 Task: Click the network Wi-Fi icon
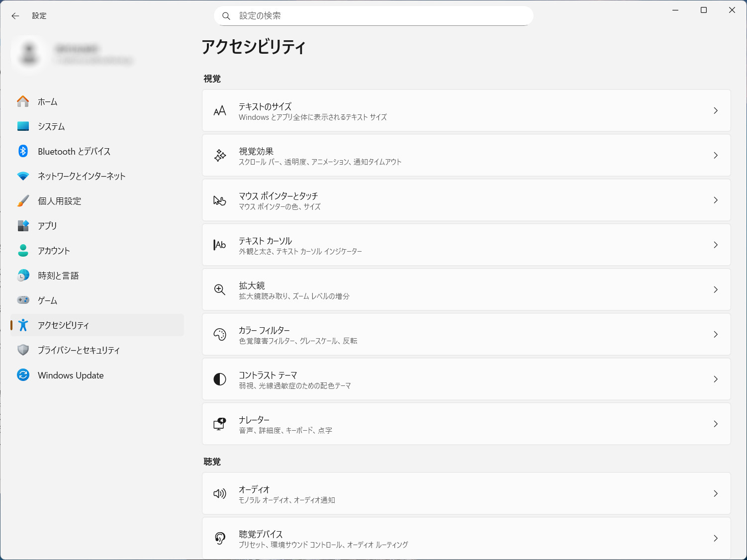click(x=23, y=176)
